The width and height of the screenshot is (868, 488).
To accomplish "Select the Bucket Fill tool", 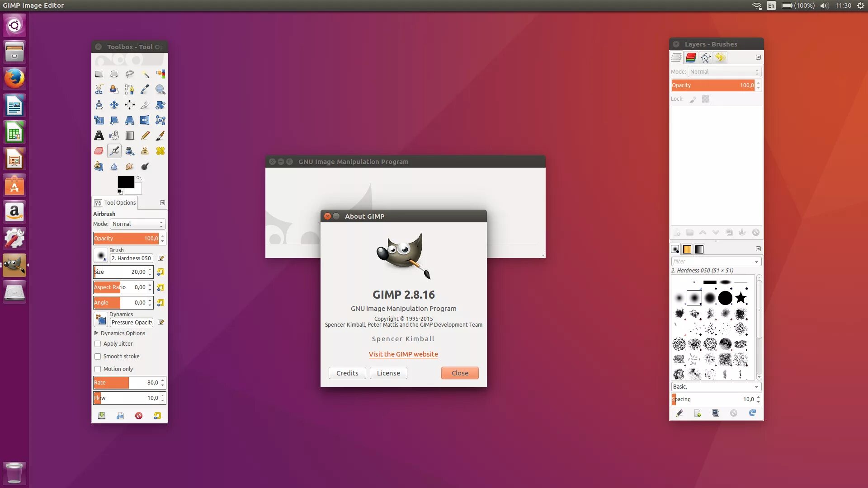I will tap(114, 136).
